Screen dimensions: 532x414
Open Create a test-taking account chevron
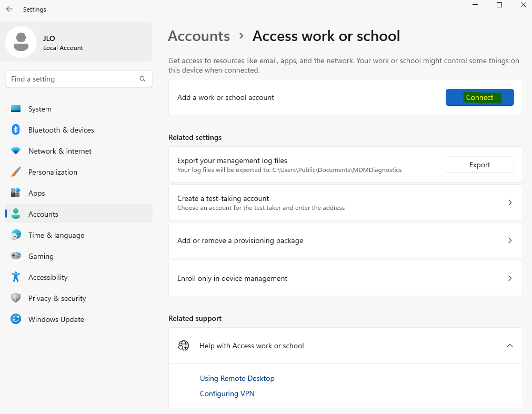(x=509, y=203)
